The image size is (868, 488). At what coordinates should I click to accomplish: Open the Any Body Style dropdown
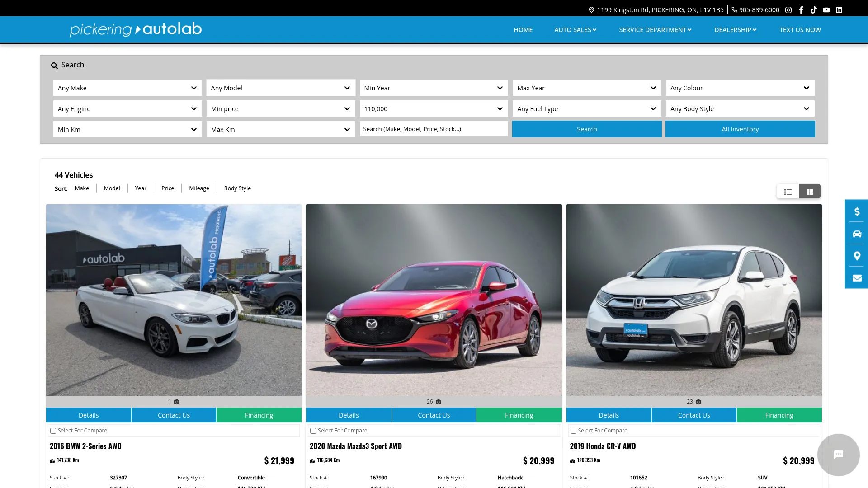coord(740,108)
